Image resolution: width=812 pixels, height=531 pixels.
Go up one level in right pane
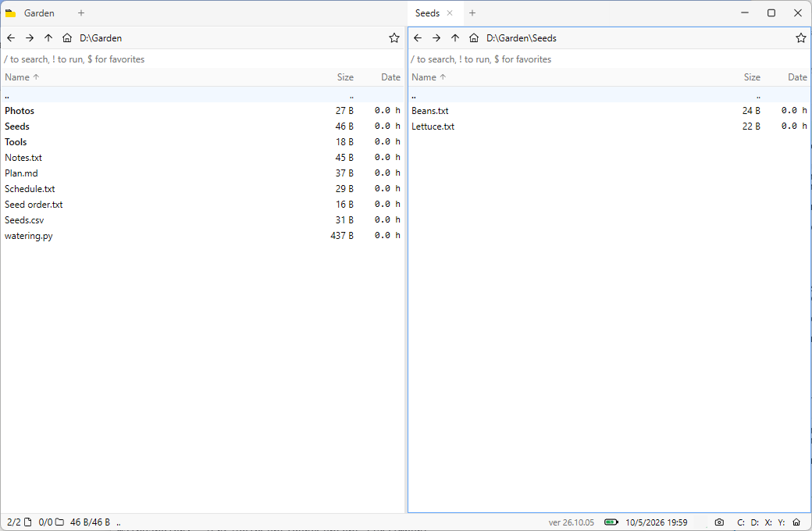tap(455, 37)
